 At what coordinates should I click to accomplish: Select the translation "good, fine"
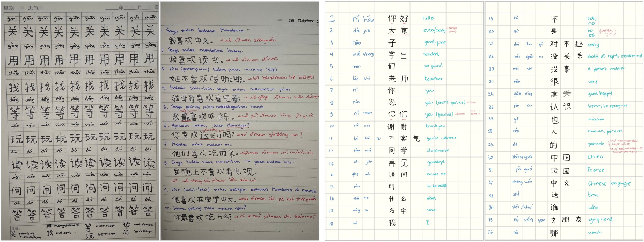pos(435,42)
